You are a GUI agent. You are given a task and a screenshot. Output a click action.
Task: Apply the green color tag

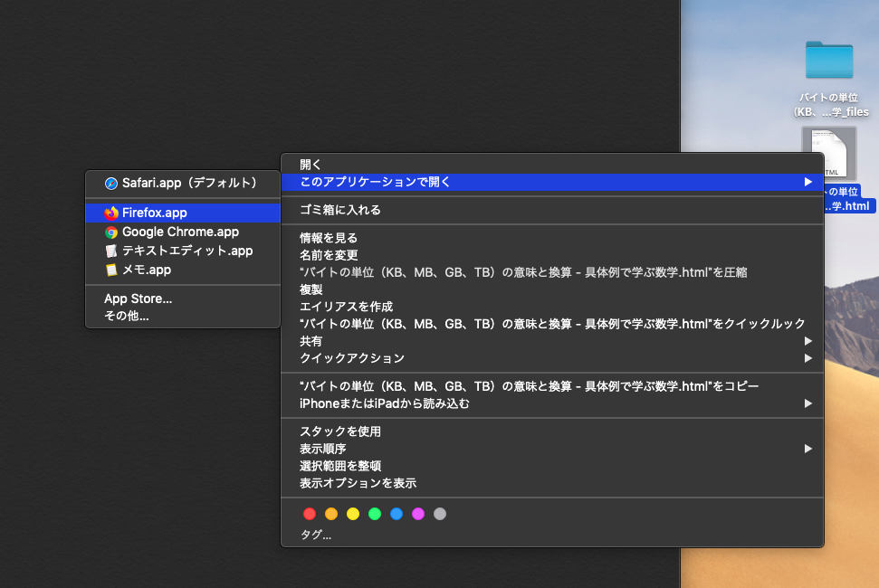375,514
